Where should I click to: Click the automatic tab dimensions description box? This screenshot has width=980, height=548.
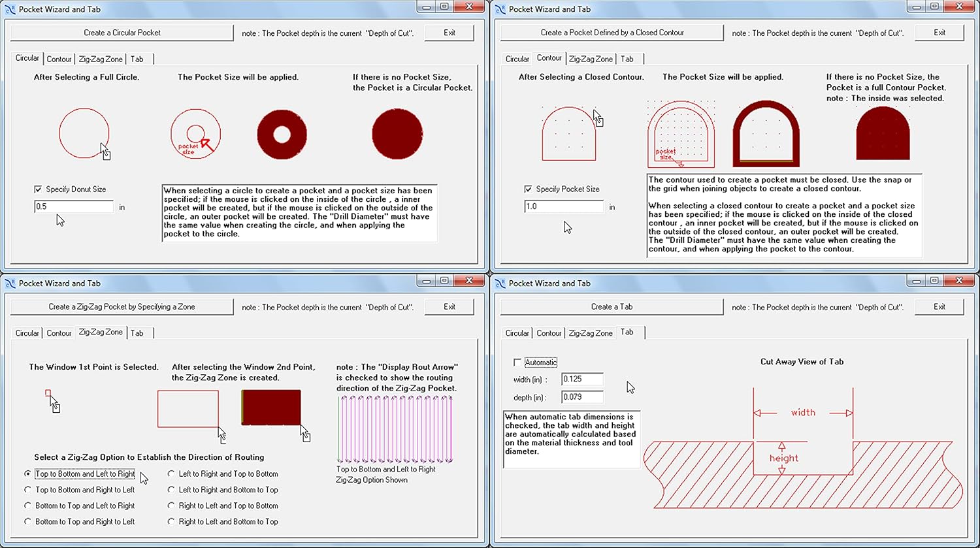pyautogui.click(x=572, y=439)
